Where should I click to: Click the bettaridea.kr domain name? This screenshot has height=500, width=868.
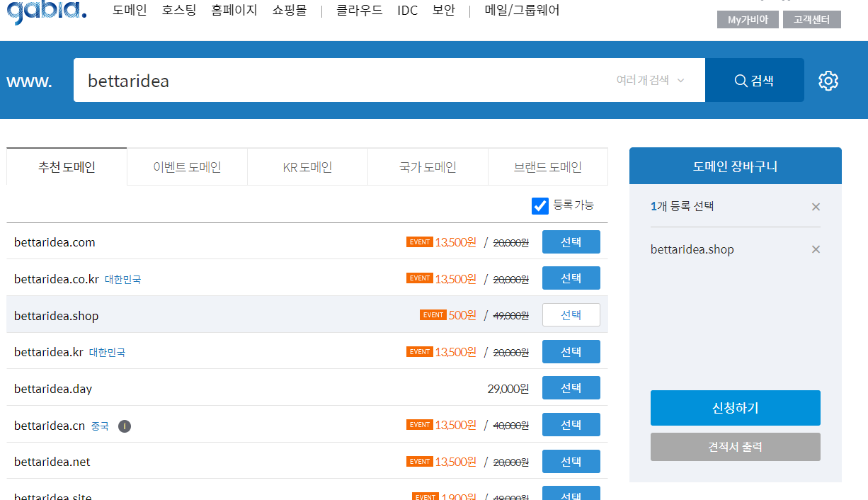coord(49,352)
